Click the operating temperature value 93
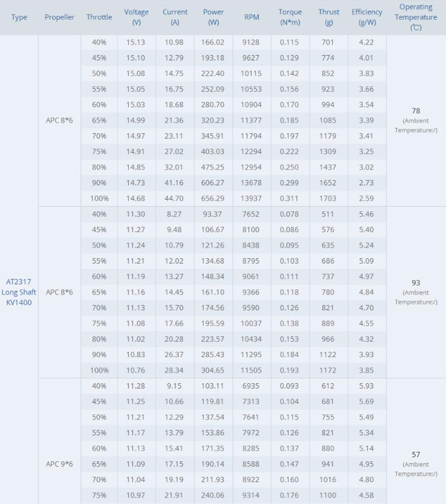The image size is (446, 504). (416, 282)
